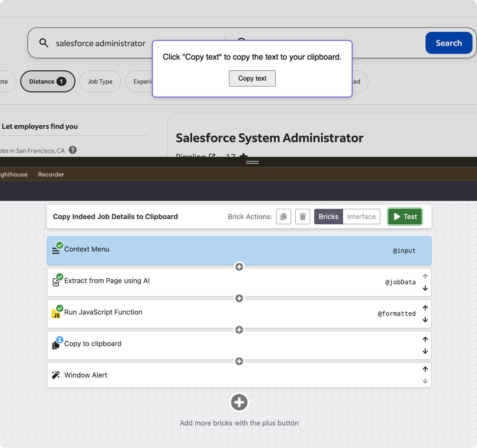Select the Context Menu brick

coord(219,251)
